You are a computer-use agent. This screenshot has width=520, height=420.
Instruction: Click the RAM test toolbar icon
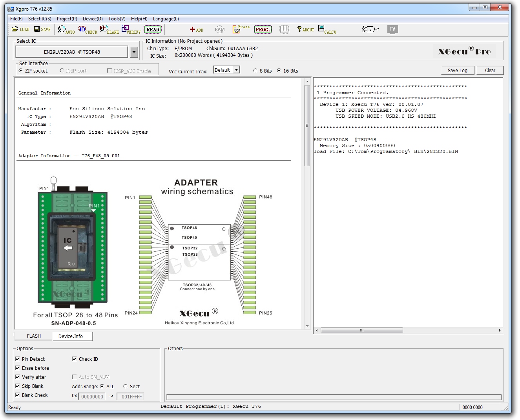220,29
